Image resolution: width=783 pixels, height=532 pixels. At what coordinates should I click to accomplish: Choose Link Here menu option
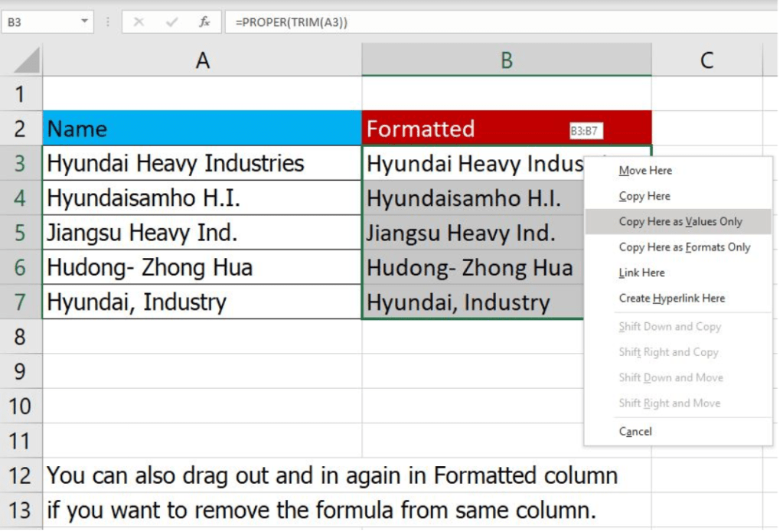641,273
